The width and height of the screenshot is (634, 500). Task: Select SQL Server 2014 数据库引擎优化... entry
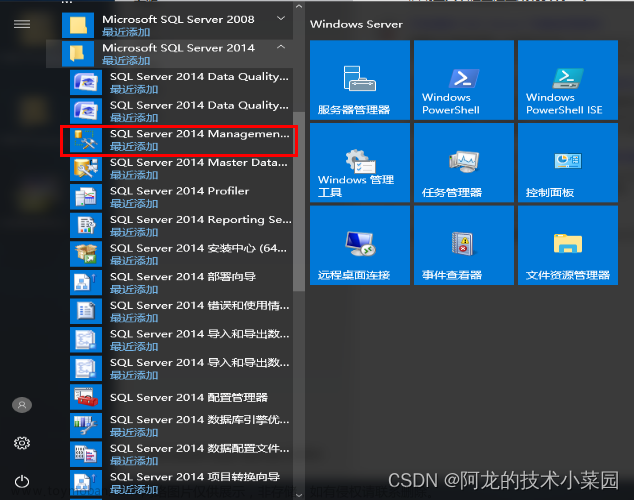tap(181, 426)
